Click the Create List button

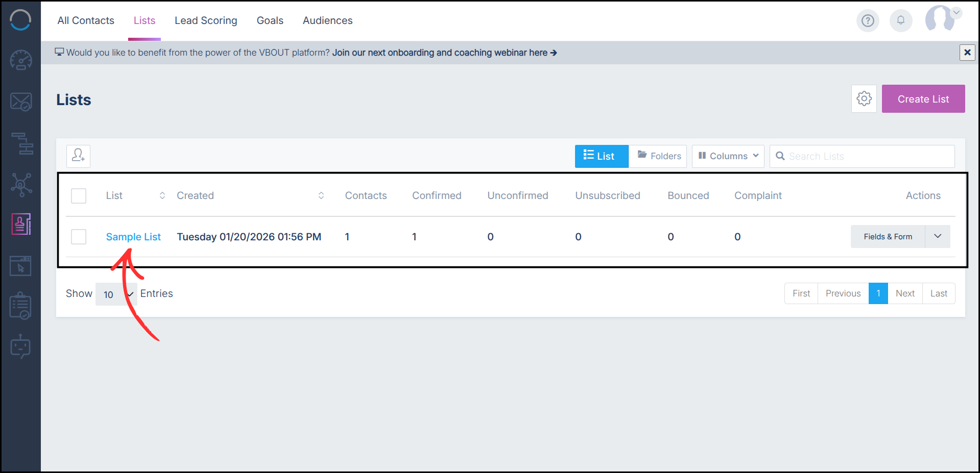tap(923, 98)
